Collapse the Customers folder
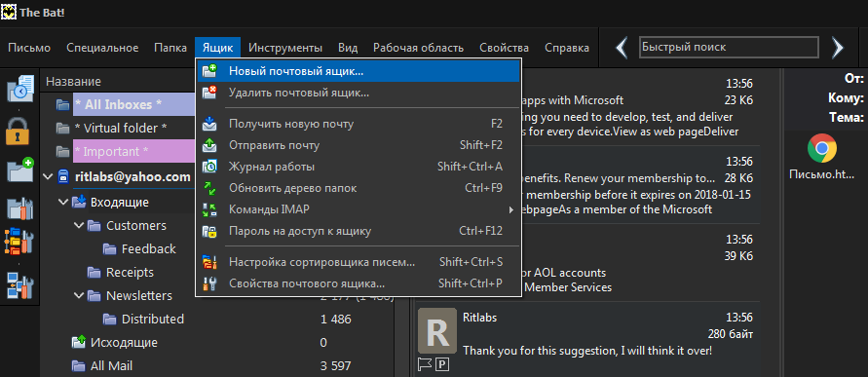The width and height of the screenshot is (868, 377). tap(78, 226)
